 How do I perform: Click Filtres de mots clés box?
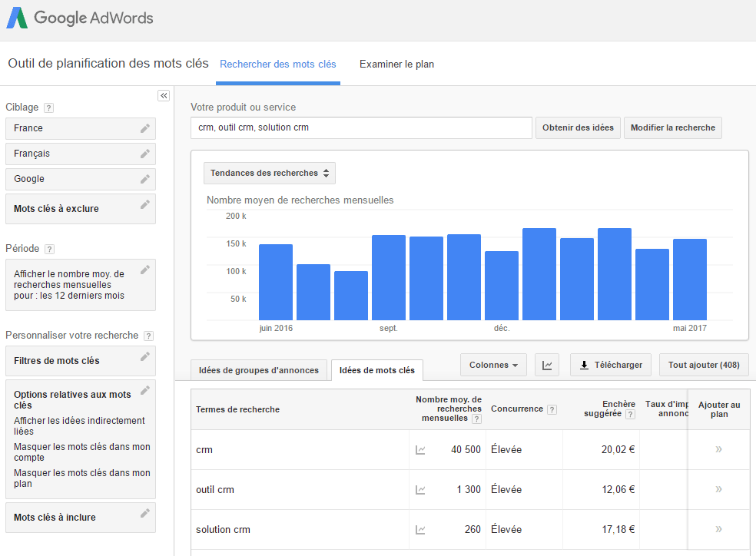click(81, 361)
